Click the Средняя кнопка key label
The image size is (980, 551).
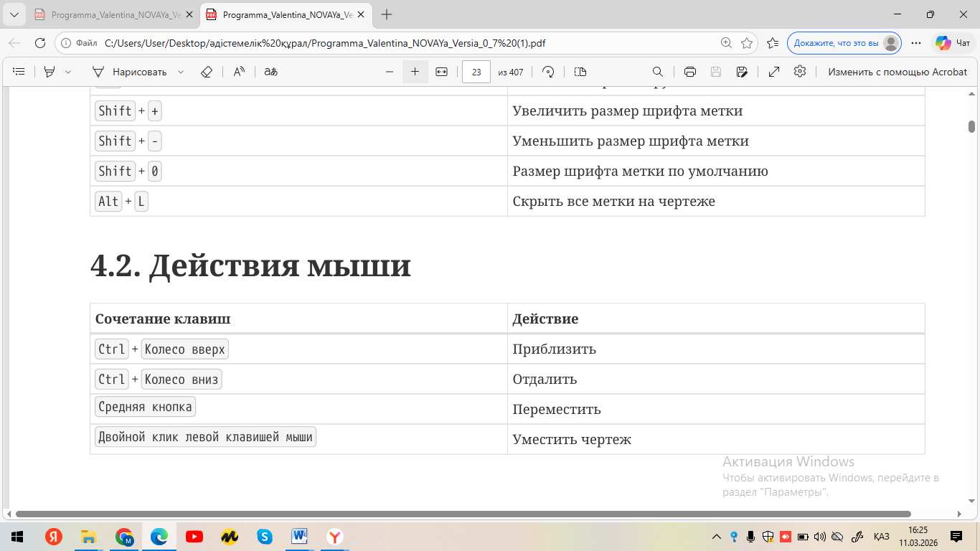click(145, 407)
